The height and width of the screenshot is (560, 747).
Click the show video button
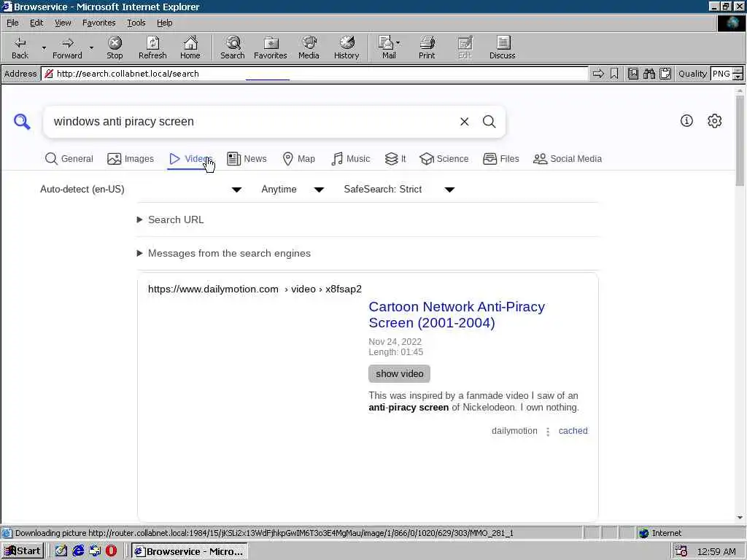tap(399, 374)
